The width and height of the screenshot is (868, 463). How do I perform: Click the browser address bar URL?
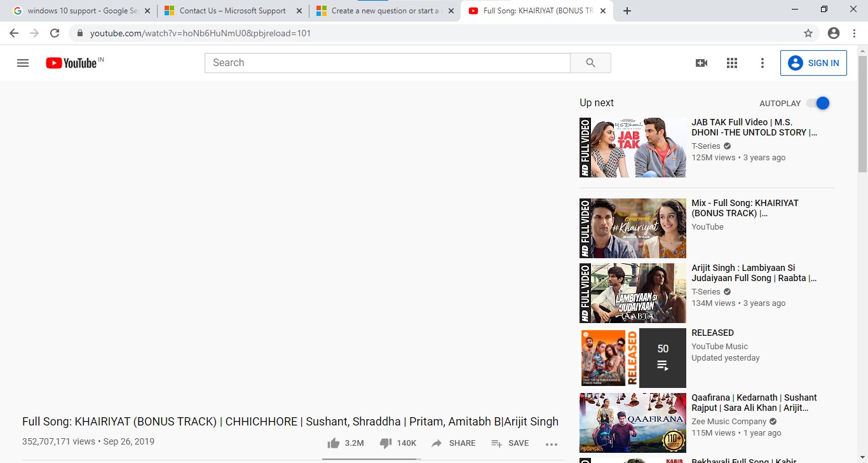tap(200, 33)
